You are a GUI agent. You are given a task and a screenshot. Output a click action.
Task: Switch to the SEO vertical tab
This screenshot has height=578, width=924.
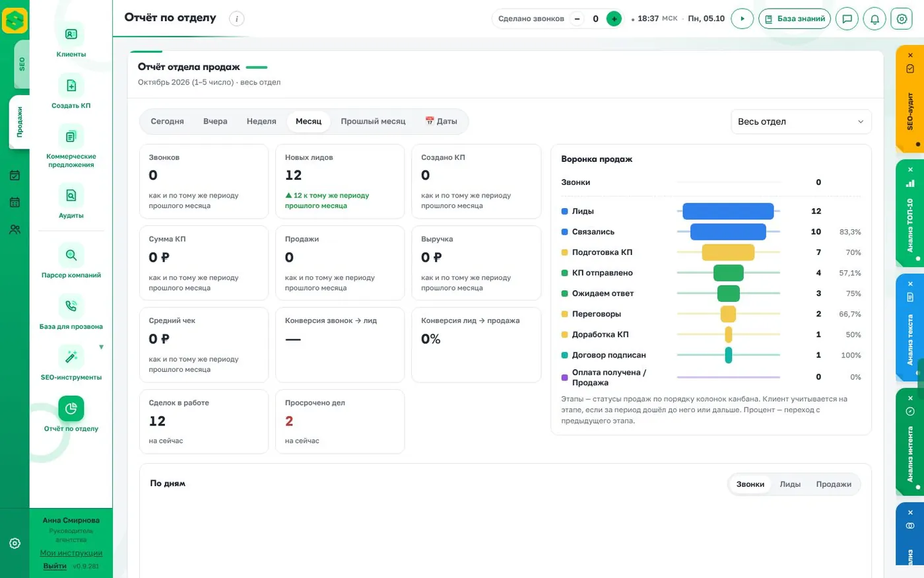(x=22, y=64)
